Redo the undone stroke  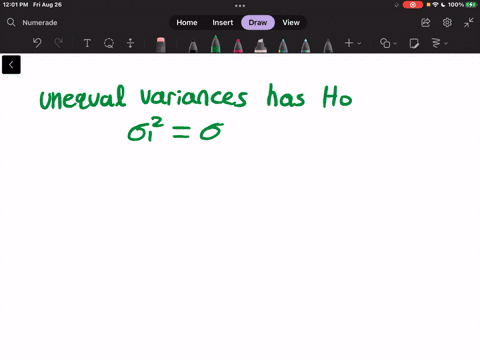pos(59,43)
